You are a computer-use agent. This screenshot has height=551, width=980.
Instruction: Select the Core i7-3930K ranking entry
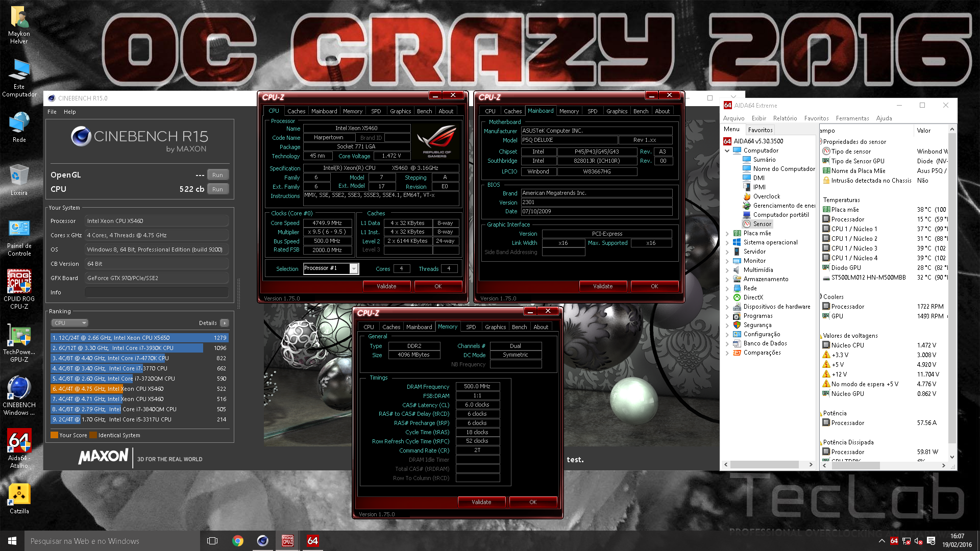click(x=139, y=348)
